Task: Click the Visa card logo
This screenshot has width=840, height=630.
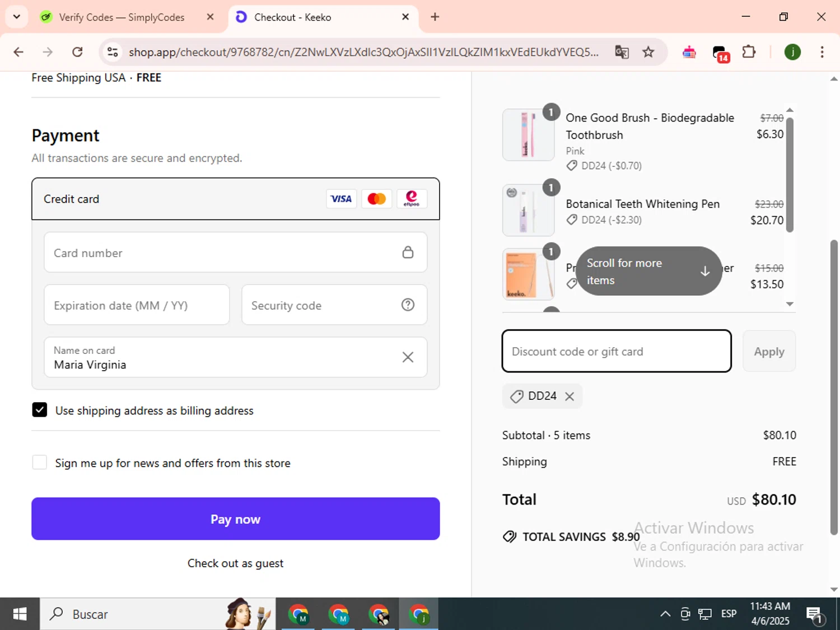Action: (x=341, y=199)
